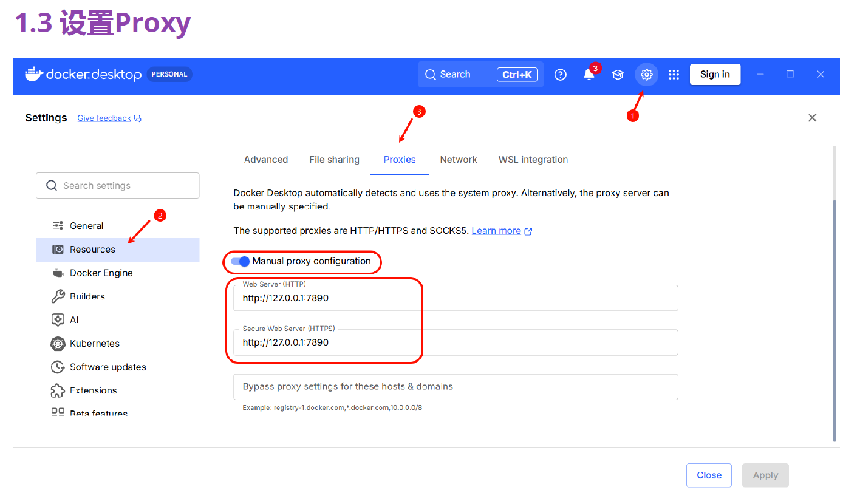Click the search magnifier icon in header
Screen dimensions: 843x504
pyautogui.click(x=431, y=75)
